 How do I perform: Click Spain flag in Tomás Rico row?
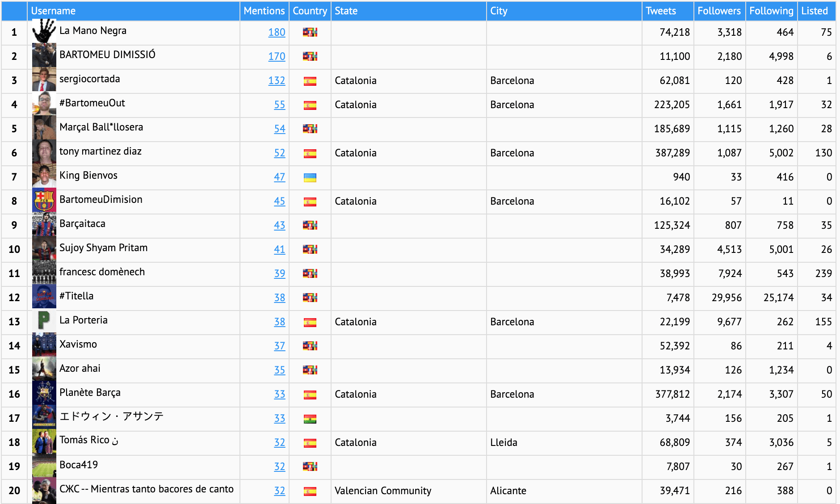click(310, 443)
